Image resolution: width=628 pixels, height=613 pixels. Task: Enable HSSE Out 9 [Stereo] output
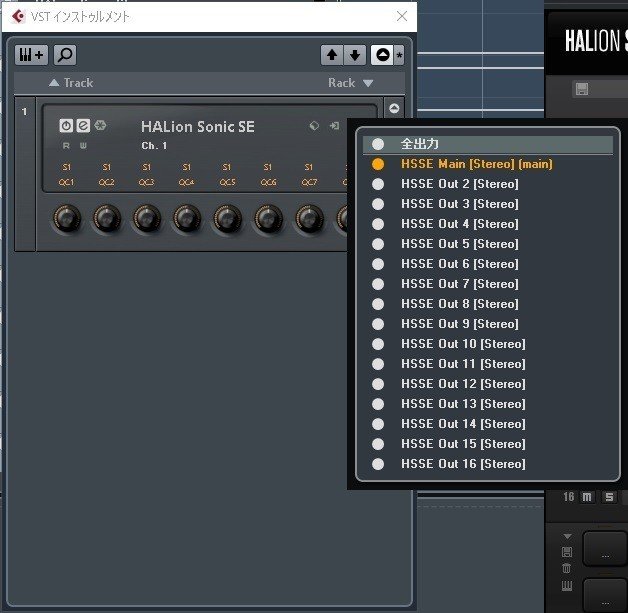click(x=487, y=324)
